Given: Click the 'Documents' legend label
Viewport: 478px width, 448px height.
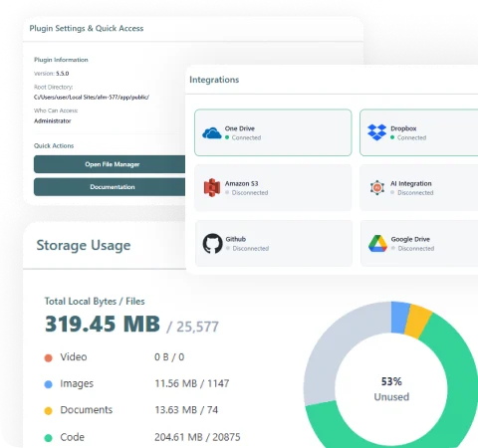Looking at the screenshot, I should (87, 410).
